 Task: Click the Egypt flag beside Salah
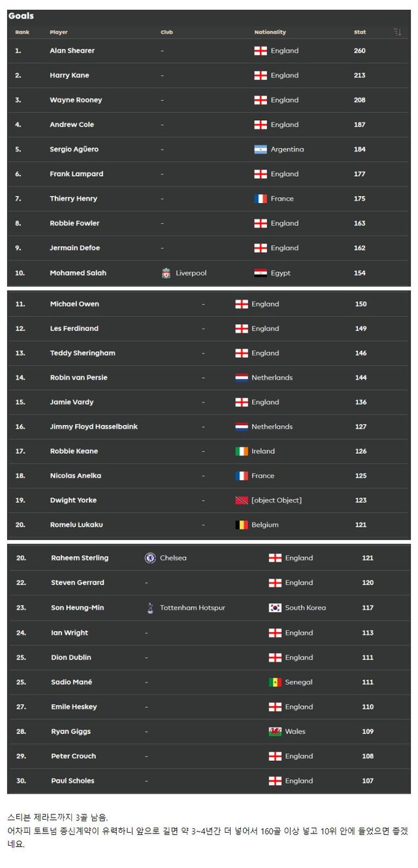(261, 273)
